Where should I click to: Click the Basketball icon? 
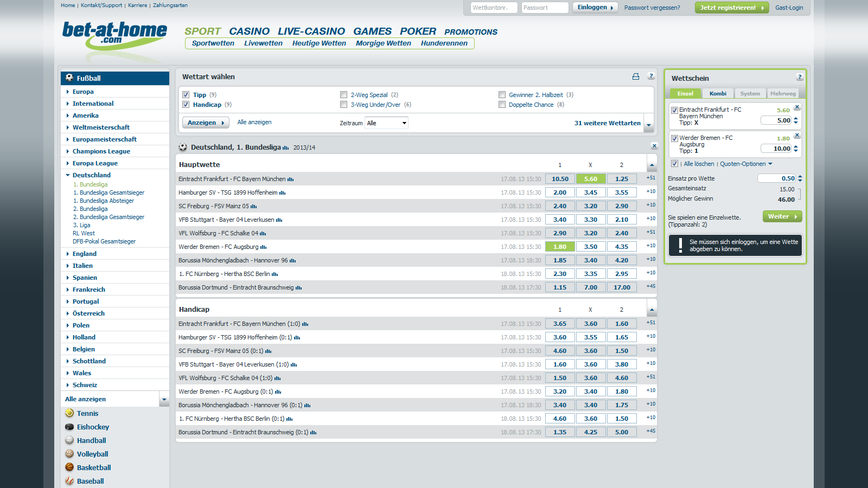point(69,467)
